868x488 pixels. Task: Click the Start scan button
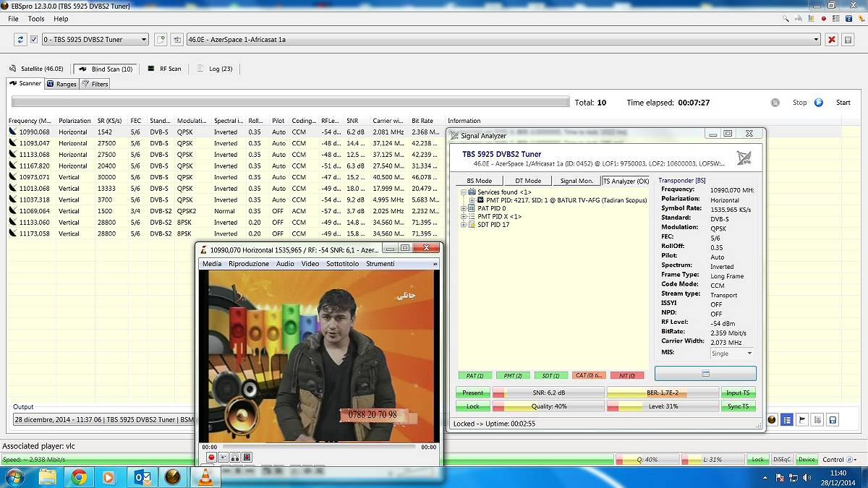click(833, 103)
